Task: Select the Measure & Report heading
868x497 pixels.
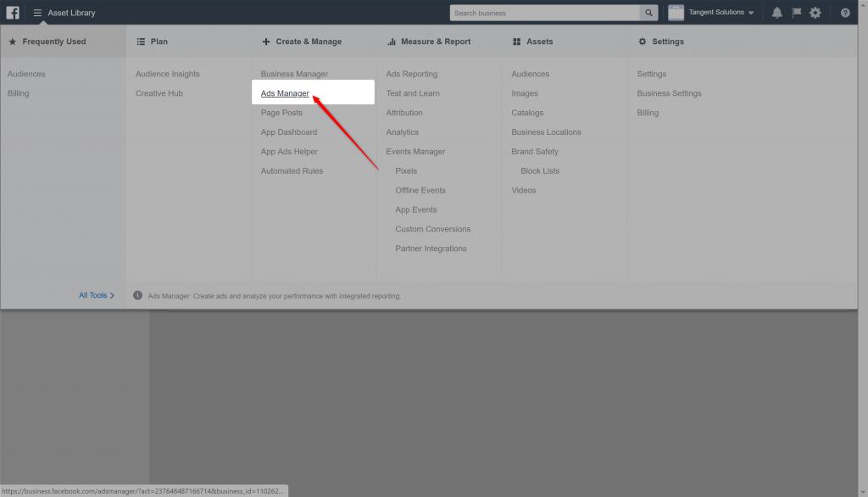Action: pyautogui.click(x=436, y=42)
